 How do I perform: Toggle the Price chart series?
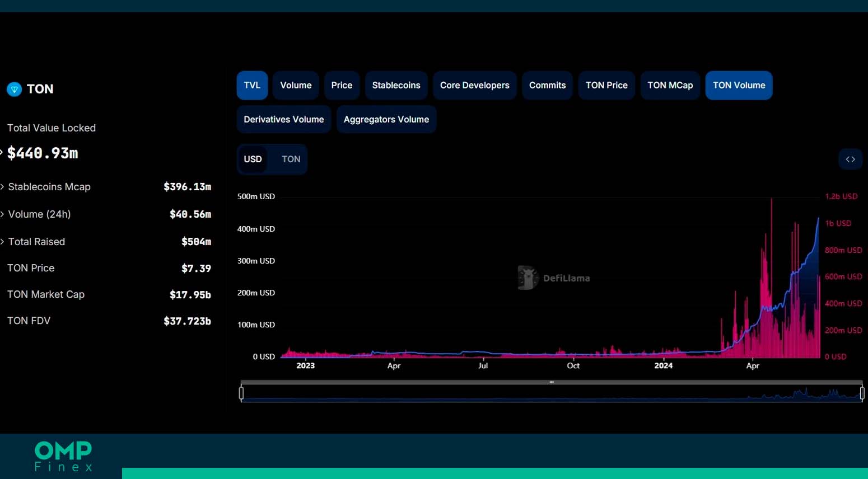342,86
